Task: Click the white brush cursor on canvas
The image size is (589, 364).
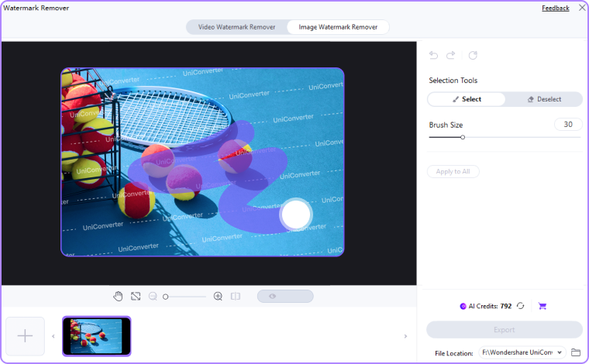Action: pyautogui.click(x=295, y=215)
